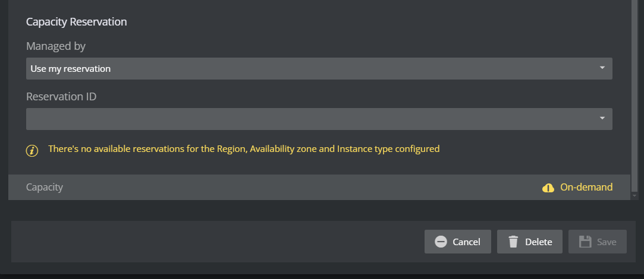Viewport: 644px width, 279px height.
Task: Click the On-demand status text
Action: (586, 187)
